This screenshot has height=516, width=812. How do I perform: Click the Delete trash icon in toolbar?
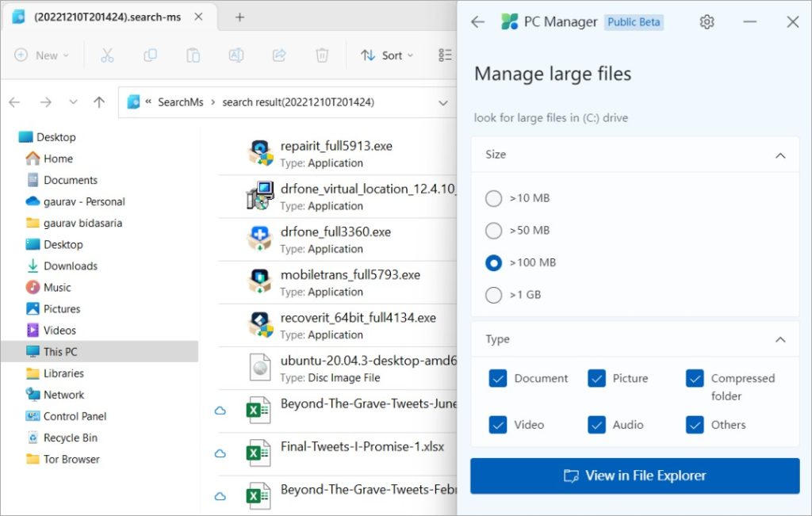tap(322, 55)
